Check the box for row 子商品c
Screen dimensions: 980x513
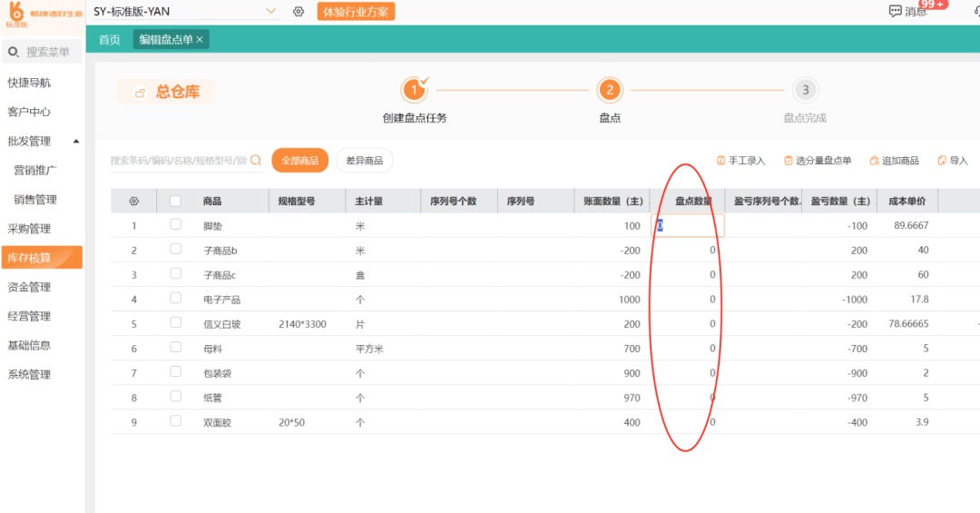pyautogui.click(x=176, y=273)
